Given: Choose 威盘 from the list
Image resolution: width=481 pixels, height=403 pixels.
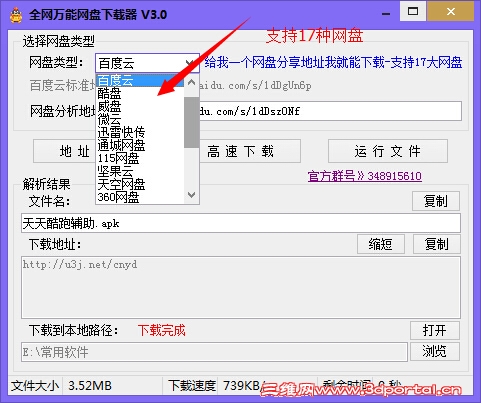Looking at the screenshot, I should click(x=140, y=106).
